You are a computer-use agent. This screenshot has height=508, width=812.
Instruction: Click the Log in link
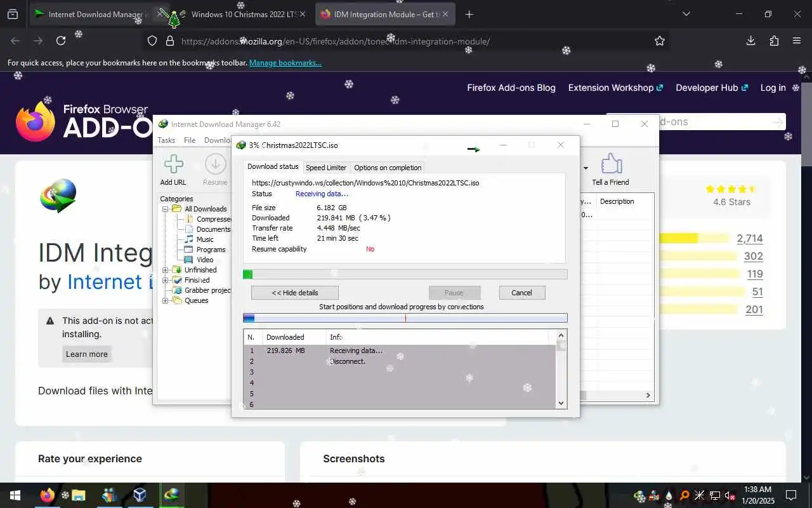(x=773, y=88)
